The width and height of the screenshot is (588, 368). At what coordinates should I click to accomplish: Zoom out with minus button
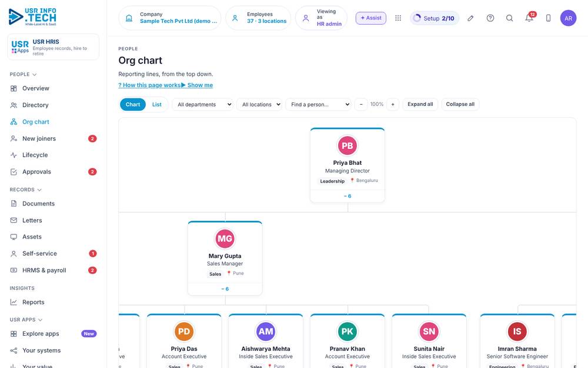[x=361, y=104]
